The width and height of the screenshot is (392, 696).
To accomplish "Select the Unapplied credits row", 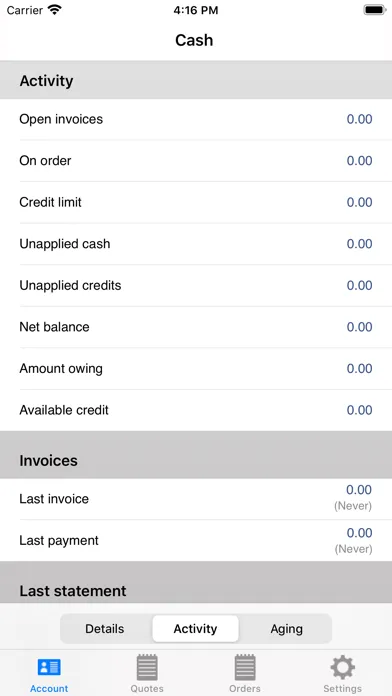I will point(196,285).
